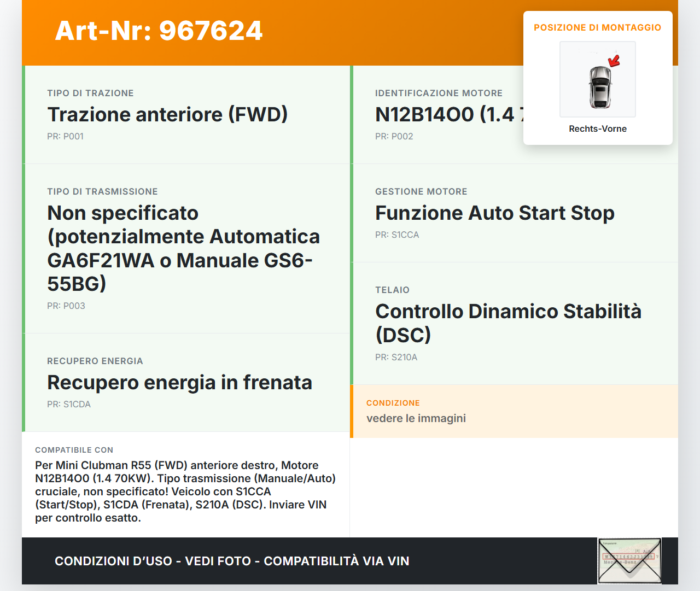
Task: Select the 'Art-Nr: 967624' heading
Action: tap(159, 31)
